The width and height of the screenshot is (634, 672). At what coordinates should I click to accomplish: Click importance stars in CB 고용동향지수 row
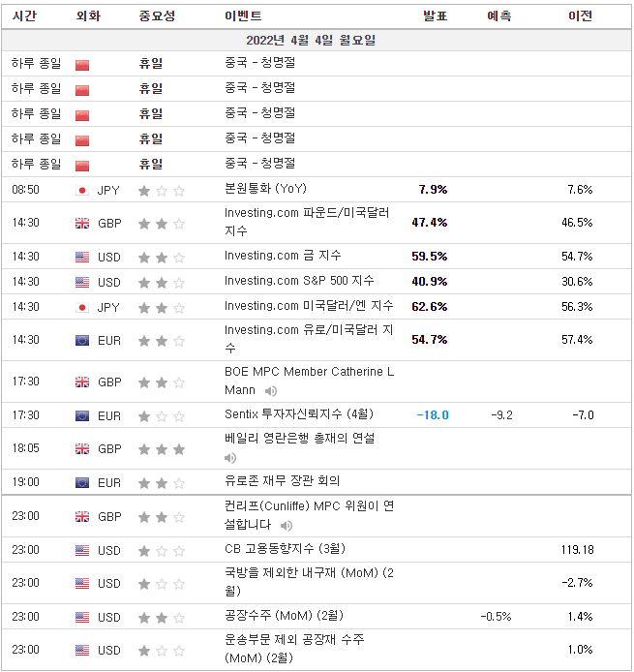(162, 551)
